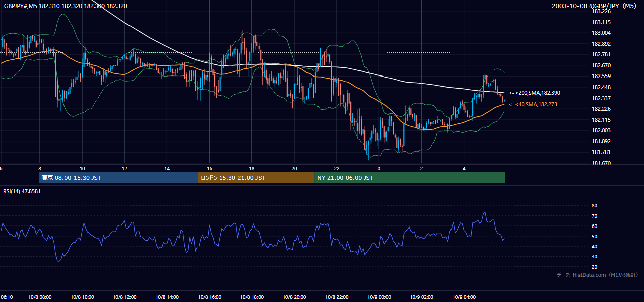Click the 10/8 08:00 bottom axis label
Image resolution: width=644 pixels, height=302 pixels.
(x=40, y=297)
